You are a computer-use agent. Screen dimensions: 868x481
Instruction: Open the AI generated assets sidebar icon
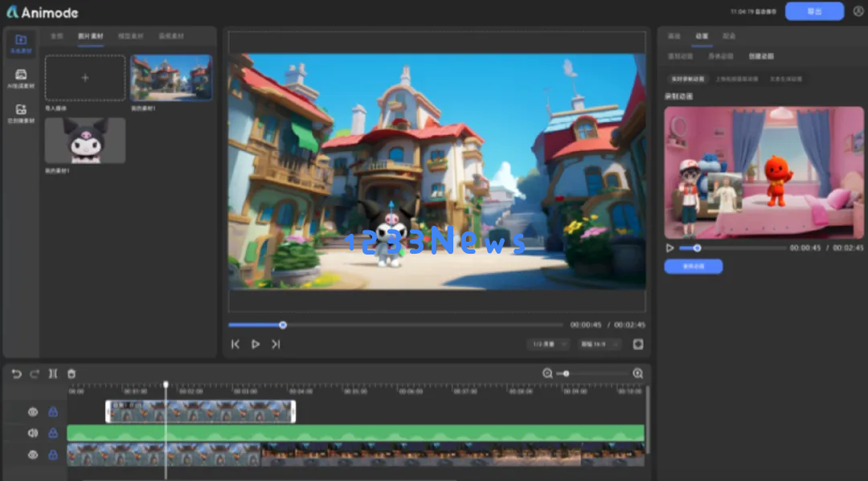coord(21,79)
